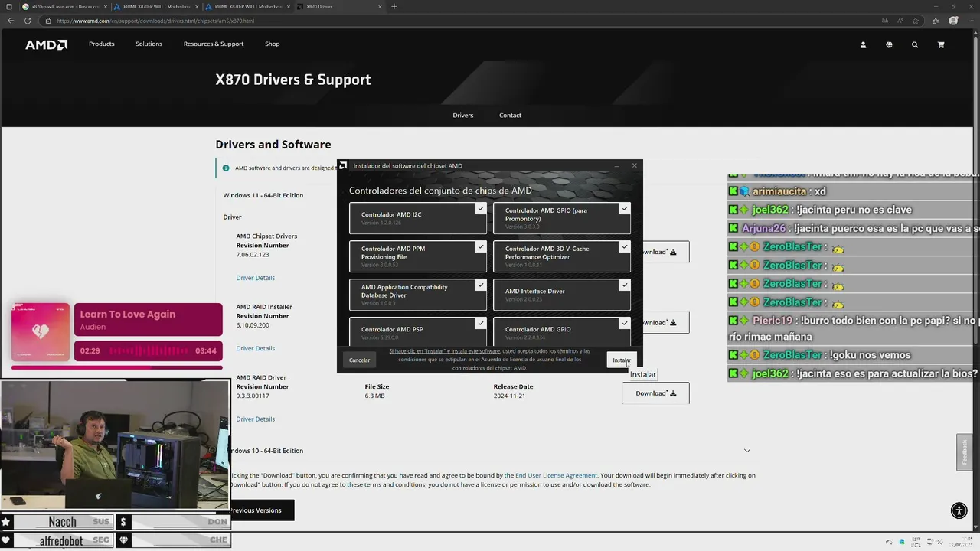Click the emote in ZeroBlasTer's first message
This screenshot has height=551, width=980.
[x=838, y=248]
